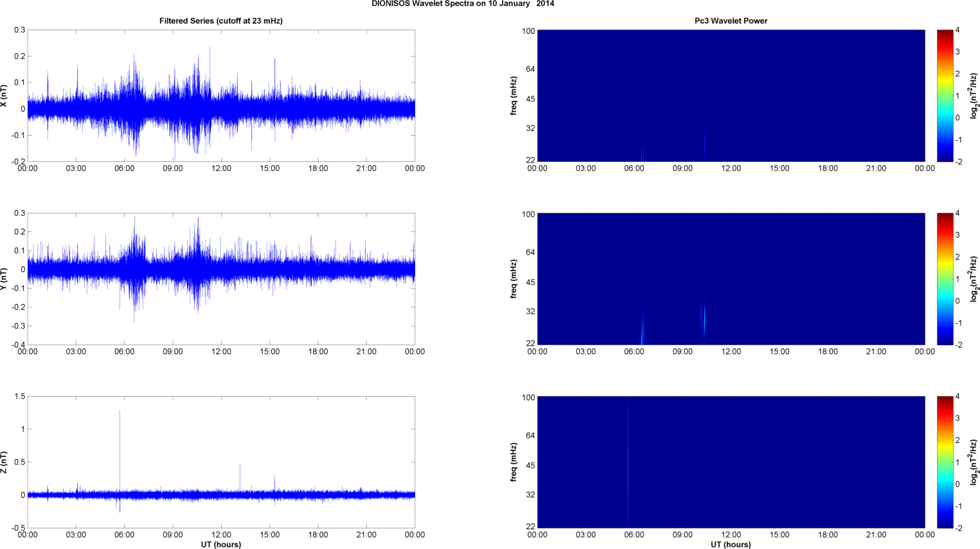980x549 pixels.
Task: Click 'freq (mHz)' label of middle spectrogram
Action: click(513, 279)
